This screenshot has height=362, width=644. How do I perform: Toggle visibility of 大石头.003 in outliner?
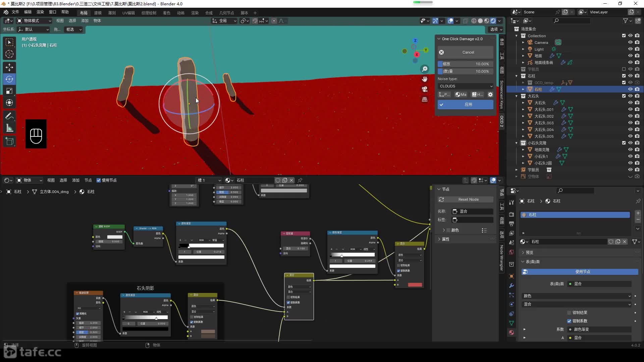pos(630,123)
